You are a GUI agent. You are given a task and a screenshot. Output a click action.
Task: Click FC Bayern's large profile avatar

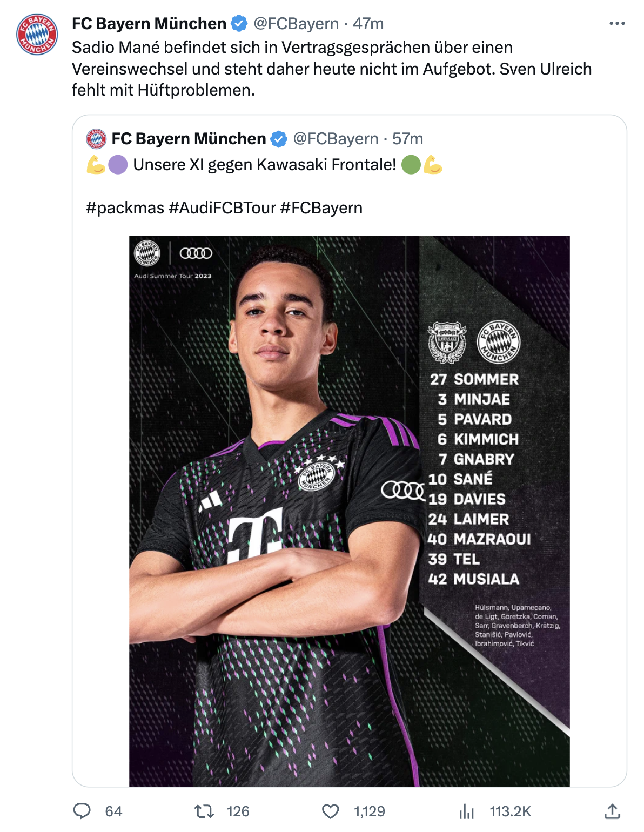(37, 35)
